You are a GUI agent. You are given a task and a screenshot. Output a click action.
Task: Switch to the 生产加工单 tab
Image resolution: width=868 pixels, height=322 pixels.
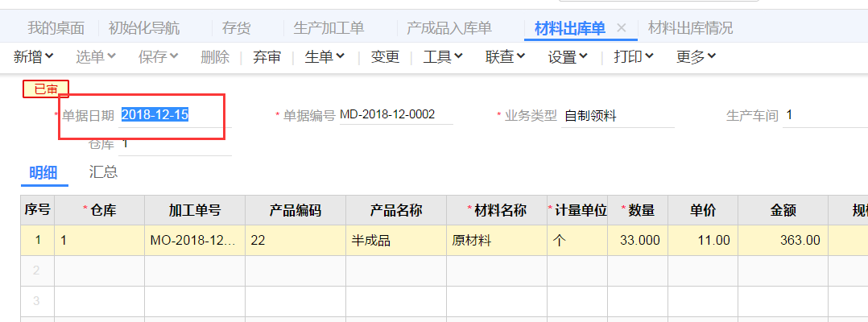click(329, 28)
